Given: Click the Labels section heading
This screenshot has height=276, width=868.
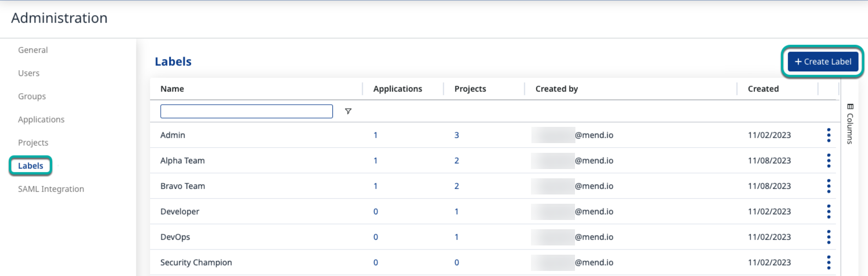Looking at the screenshot, I should click(x=173, y=62).
